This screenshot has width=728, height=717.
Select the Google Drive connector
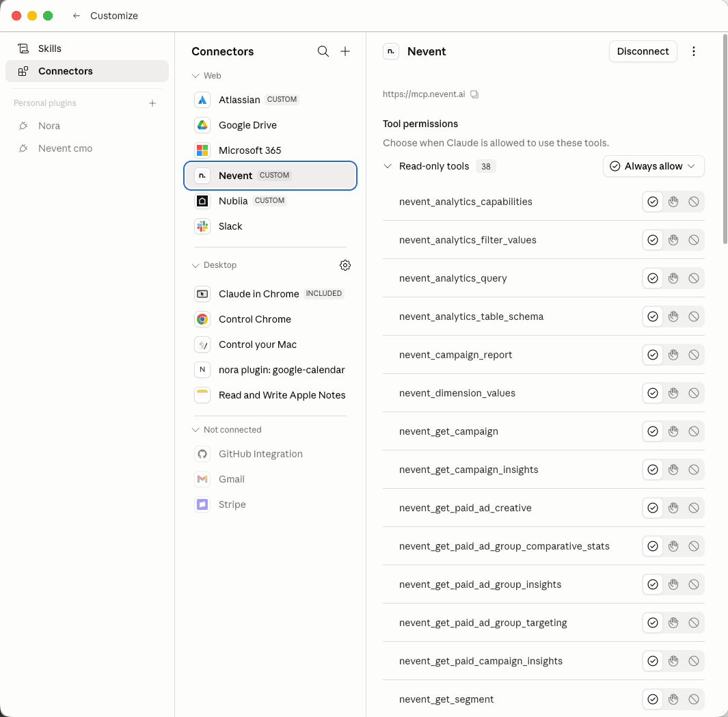(x=270, y=125)
